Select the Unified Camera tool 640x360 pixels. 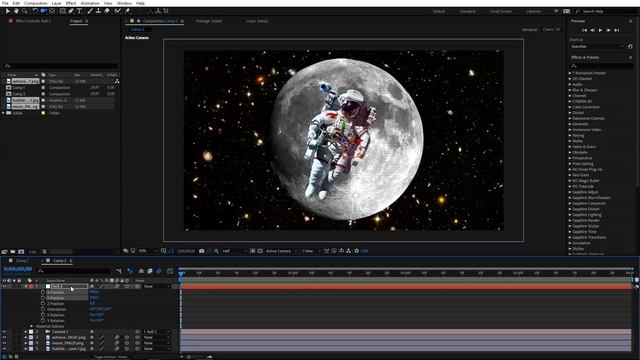click(x=43, y=11)
